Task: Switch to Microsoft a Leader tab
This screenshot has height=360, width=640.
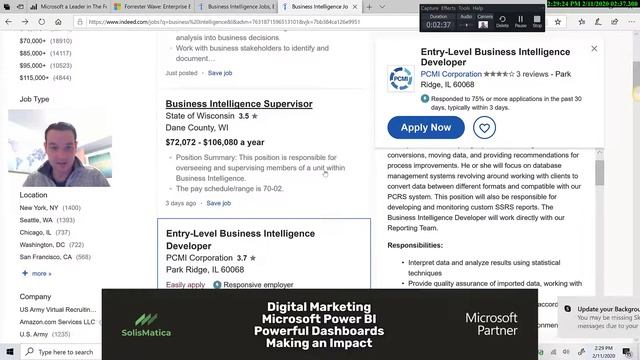Action: [69, 7]
